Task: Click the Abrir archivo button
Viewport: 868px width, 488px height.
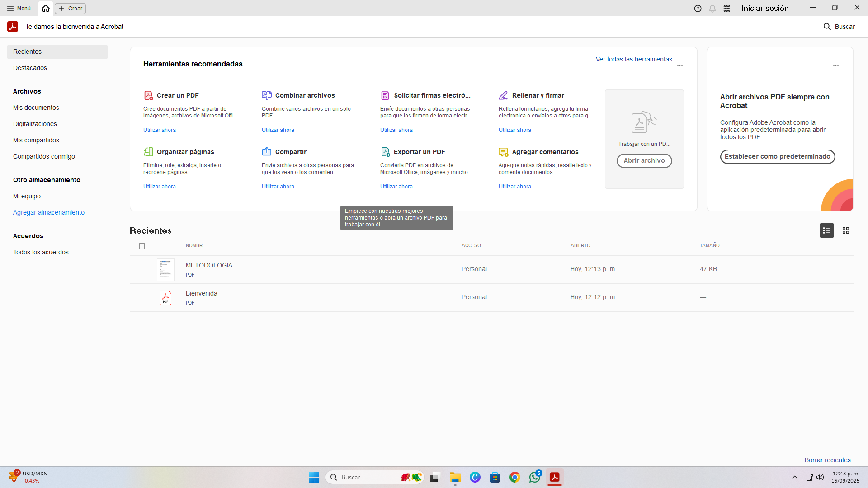Action: coord(644,161)
